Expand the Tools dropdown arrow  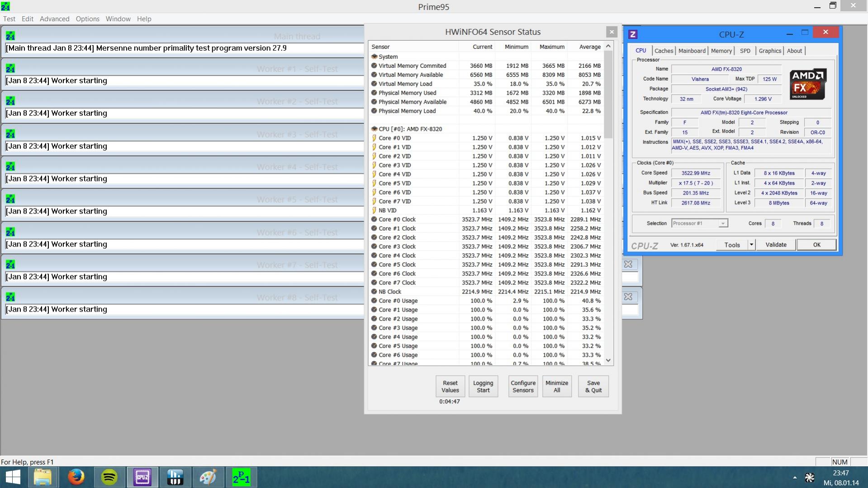click(x=751, y=245)
